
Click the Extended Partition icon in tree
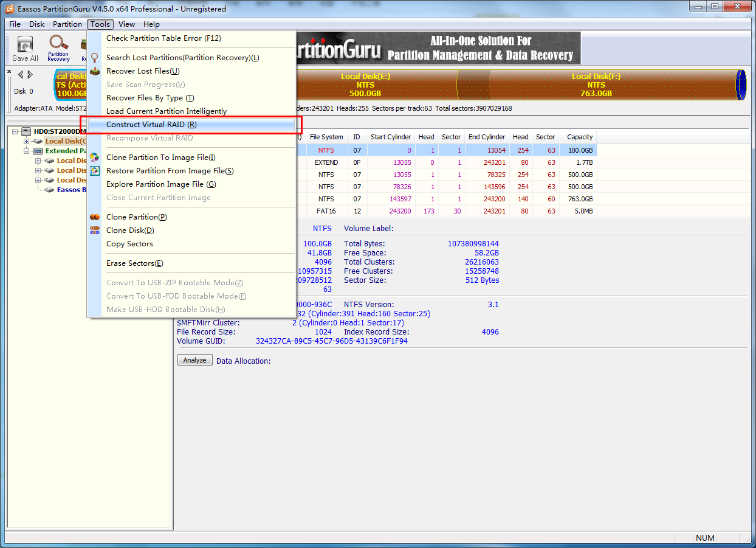pyautogui.click(x=37, y=151)
